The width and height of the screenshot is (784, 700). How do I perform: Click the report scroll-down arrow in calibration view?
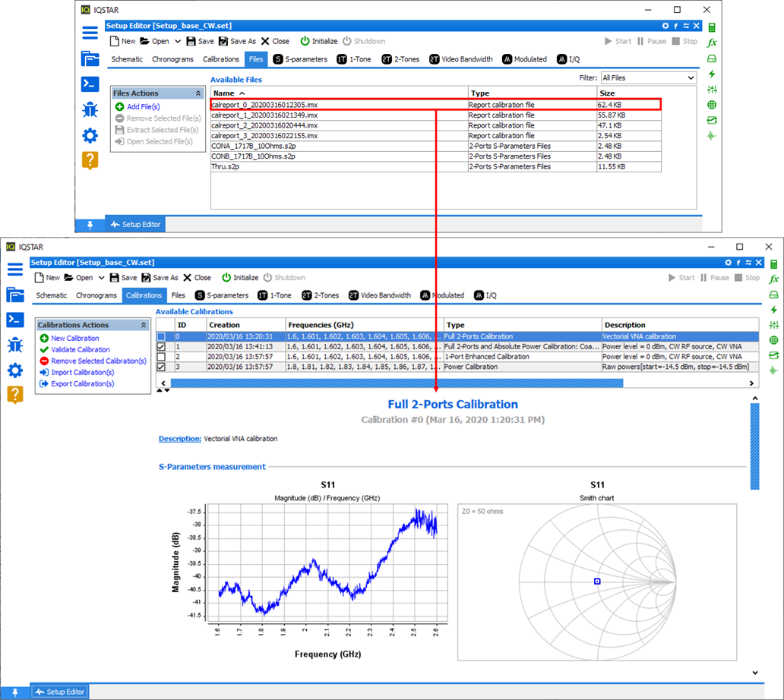tap(755, 673)
